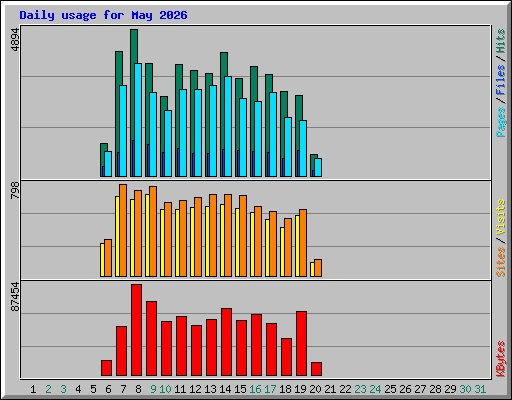Click the KBytes legend label
512x400 pixels.
(500, 359)
